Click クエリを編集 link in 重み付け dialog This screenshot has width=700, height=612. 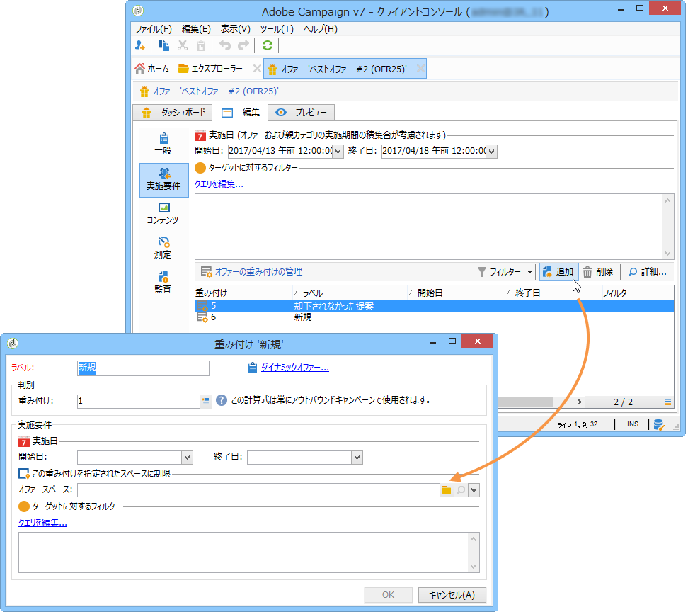tap(42, 523)
